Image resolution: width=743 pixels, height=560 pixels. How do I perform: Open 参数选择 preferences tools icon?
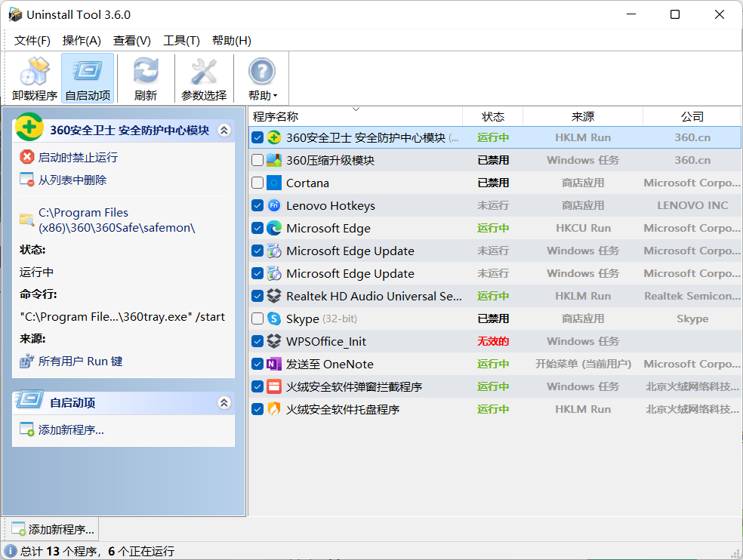[x=204, y=73]
